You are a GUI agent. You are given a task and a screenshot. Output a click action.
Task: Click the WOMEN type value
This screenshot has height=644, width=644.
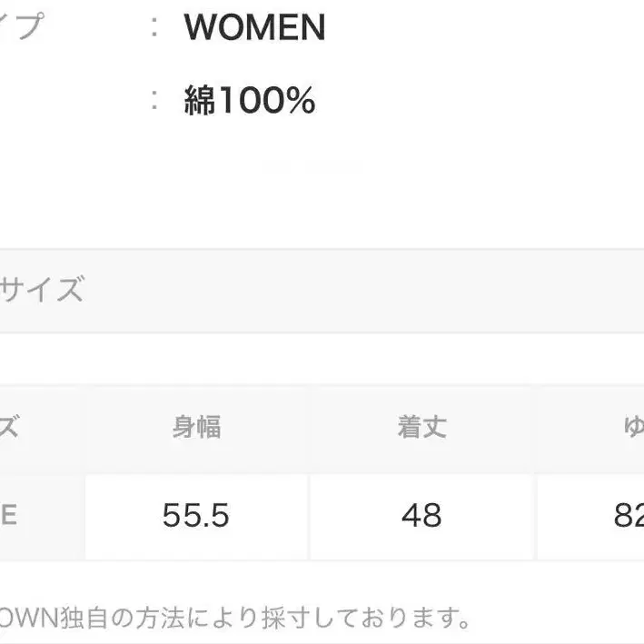(254, 28)
